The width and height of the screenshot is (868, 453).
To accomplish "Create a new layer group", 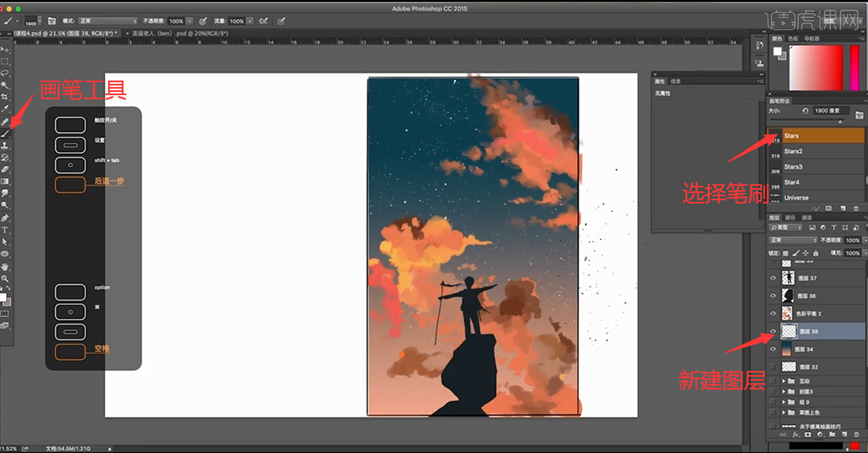I will point(832,434).
